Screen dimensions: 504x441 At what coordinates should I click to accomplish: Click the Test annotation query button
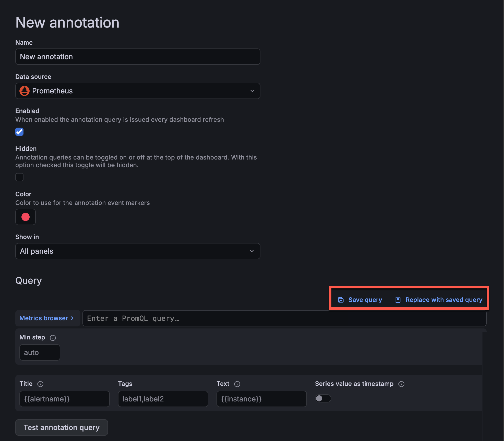tap(61, 427)
